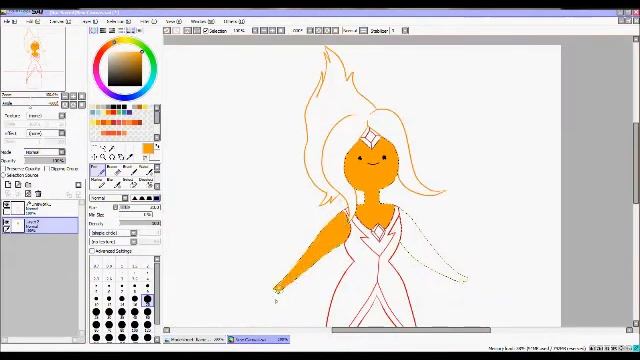Pick the Lasso selection tool

pyautogui.click(x=103, y=148)
